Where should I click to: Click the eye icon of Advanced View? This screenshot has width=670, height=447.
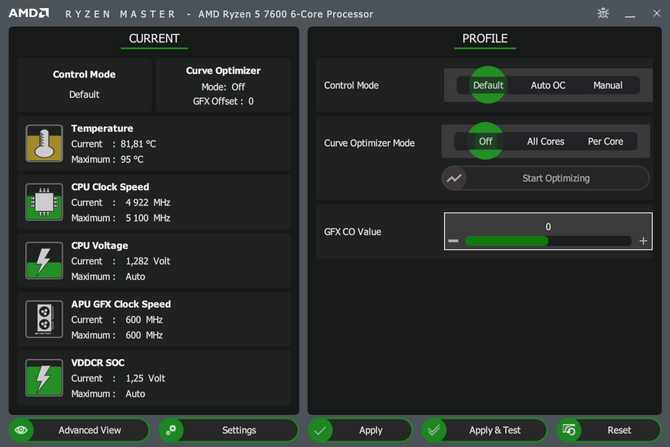tap(21, 430)
